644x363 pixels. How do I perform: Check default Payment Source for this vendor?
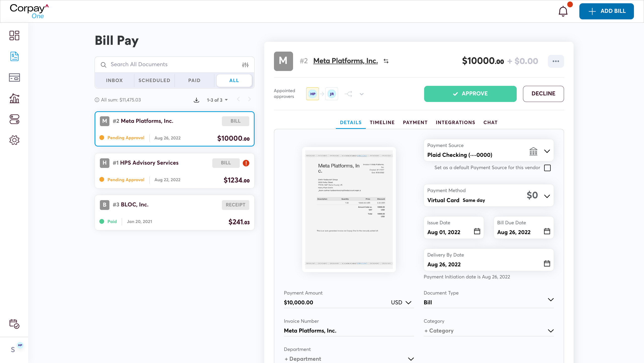[547, 168]
